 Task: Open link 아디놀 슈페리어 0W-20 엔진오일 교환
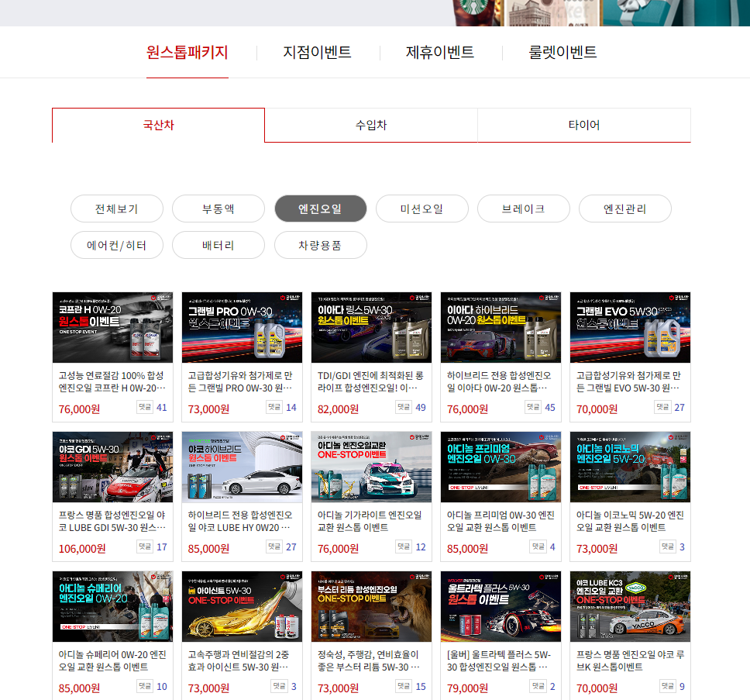112,660
